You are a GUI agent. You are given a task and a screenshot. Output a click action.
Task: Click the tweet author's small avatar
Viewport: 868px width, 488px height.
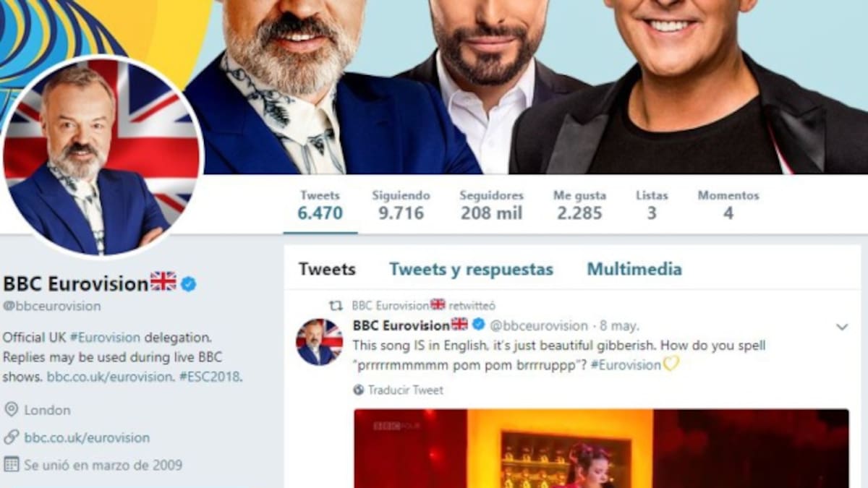click(x=319, y=342)
